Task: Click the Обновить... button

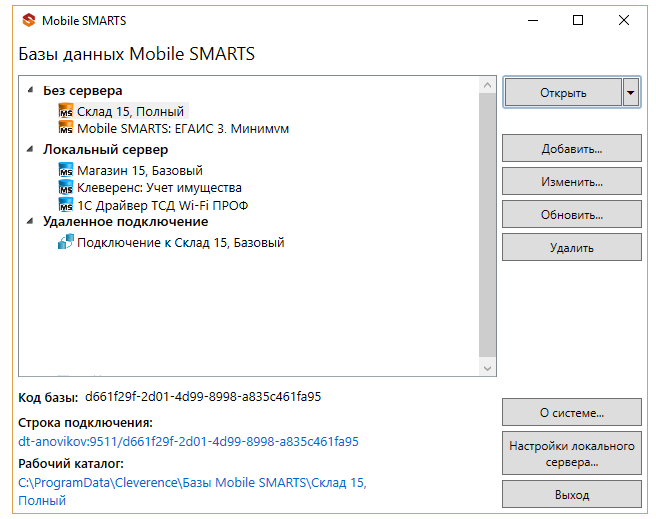Action: (x=571, y=214)
